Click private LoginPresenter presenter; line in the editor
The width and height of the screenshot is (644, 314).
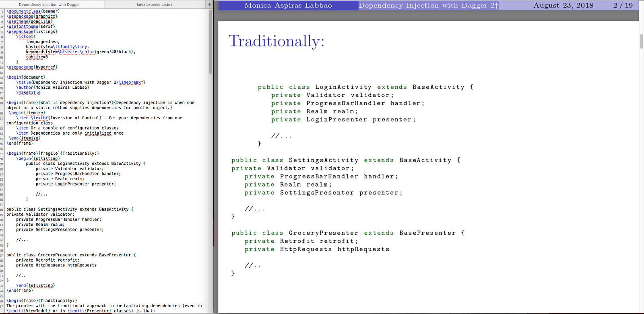tap(76, 184)
